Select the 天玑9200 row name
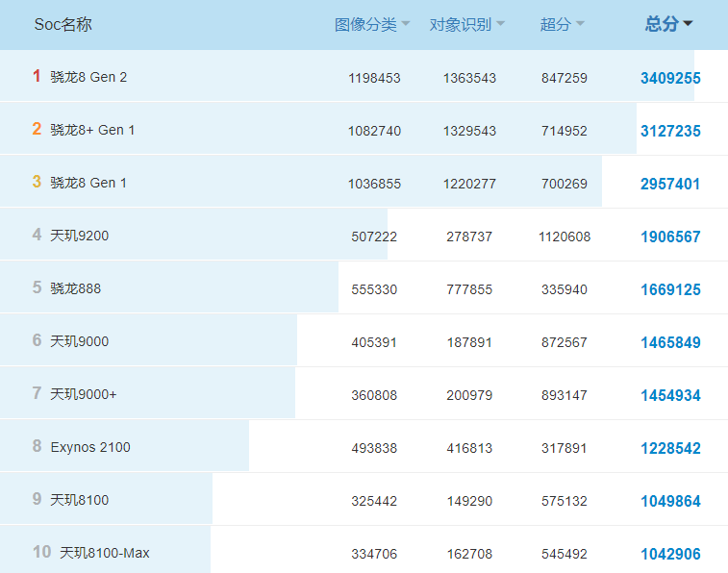The width and height of the screenshot is (728, 573). tap(80, 236)
